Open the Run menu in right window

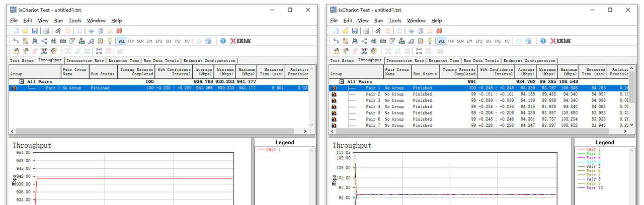pyautogui.click(x=378, y=21)
